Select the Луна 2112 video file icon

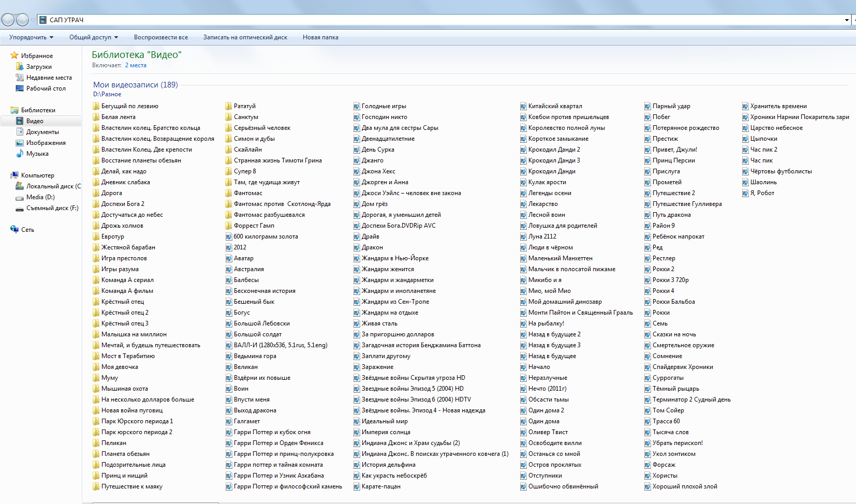[x=523, y=236]
